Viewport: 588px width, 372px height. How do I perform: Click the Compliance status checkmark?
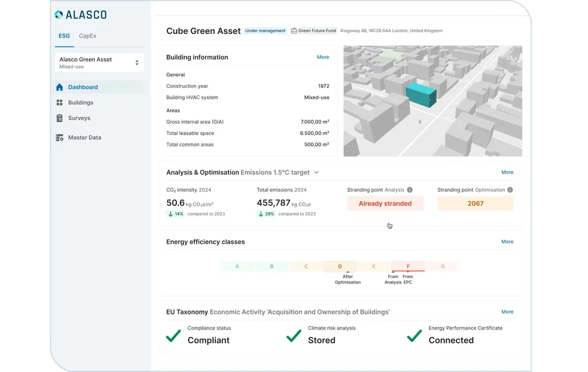(173, 336)
